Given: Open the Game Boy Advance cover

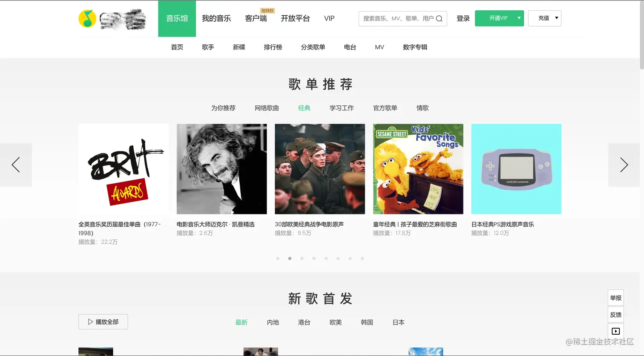Looking at the screenshot, I should coord(516,169).
